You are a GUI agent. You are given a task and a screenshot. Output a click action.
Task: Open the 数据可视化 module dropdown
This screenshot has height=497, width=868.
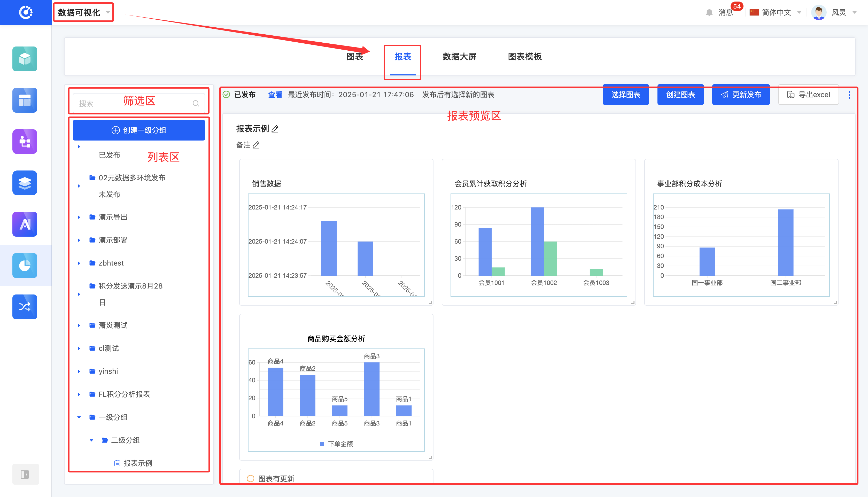pos(83,13)
